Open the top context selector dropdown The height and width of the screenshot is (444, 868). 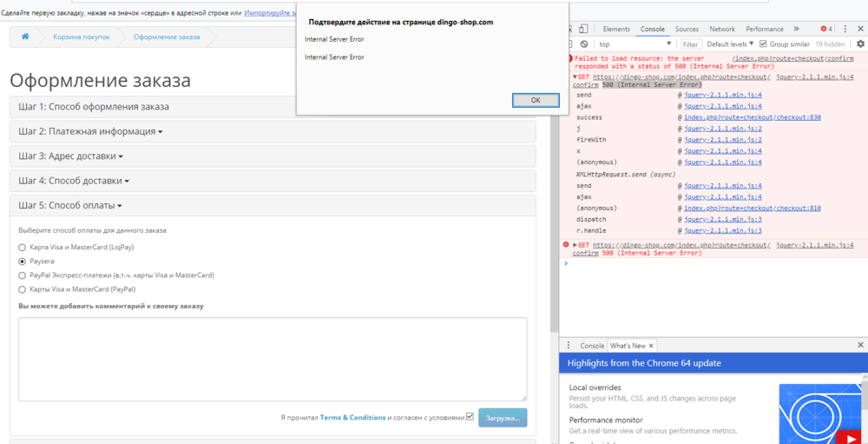pyautogui.click(x=635, y=44)
